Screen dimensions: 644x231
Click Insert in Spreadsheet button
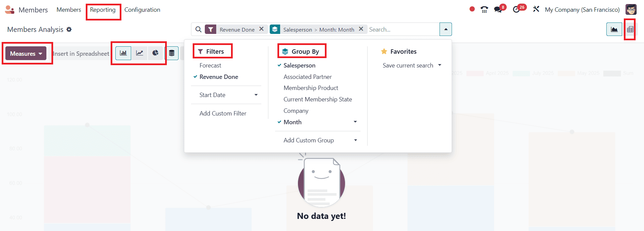click(81, 53)
